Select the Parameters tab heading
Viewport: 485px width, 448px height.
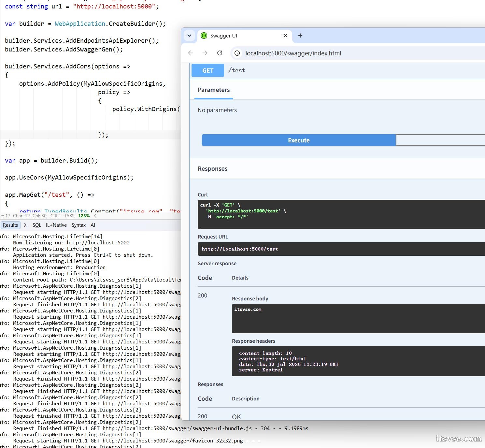pos(214,90)
